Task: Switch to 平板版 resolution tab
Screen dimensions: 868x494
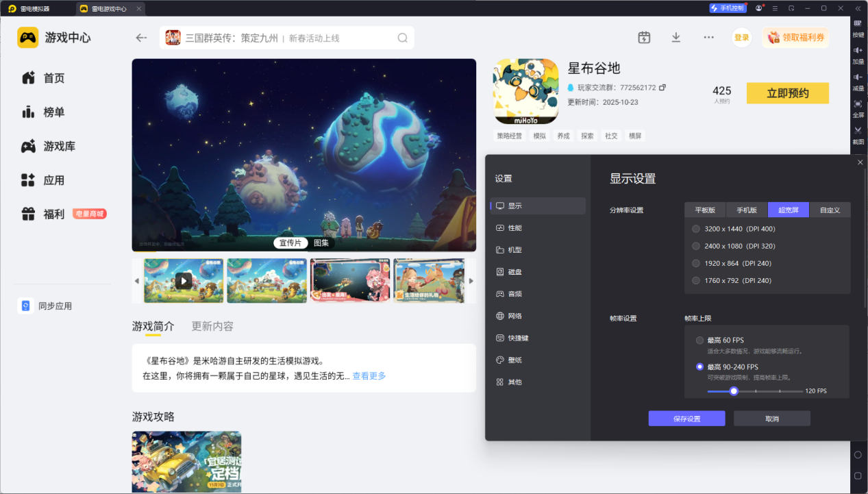Action: point(705,210)
